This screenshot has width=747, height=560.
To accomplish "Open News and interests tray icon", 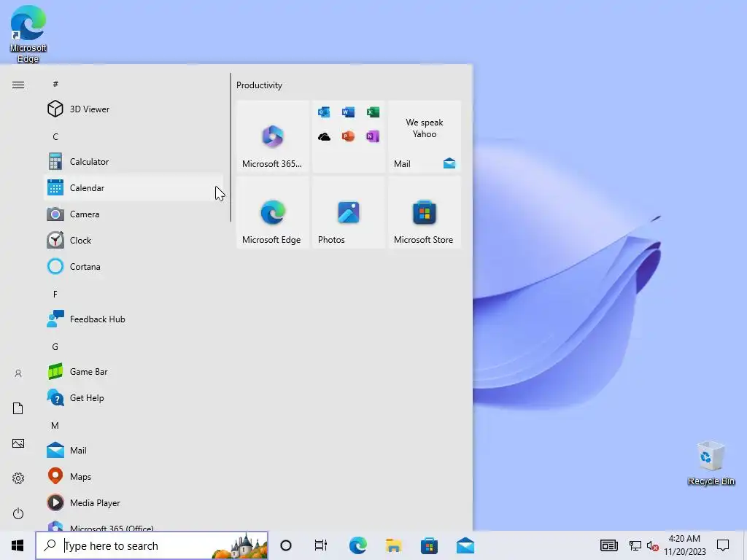I will pos(609,545).
